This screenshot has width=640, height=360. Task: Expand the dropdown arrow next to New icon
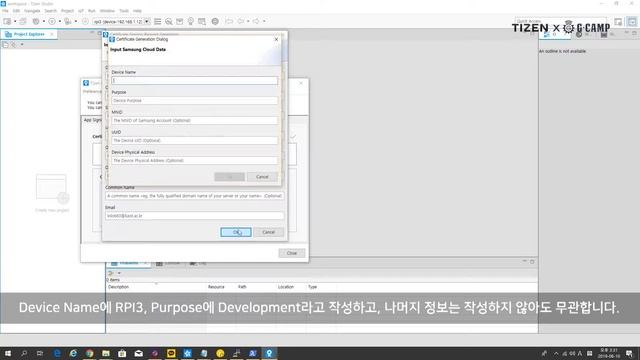pos(15,21)
